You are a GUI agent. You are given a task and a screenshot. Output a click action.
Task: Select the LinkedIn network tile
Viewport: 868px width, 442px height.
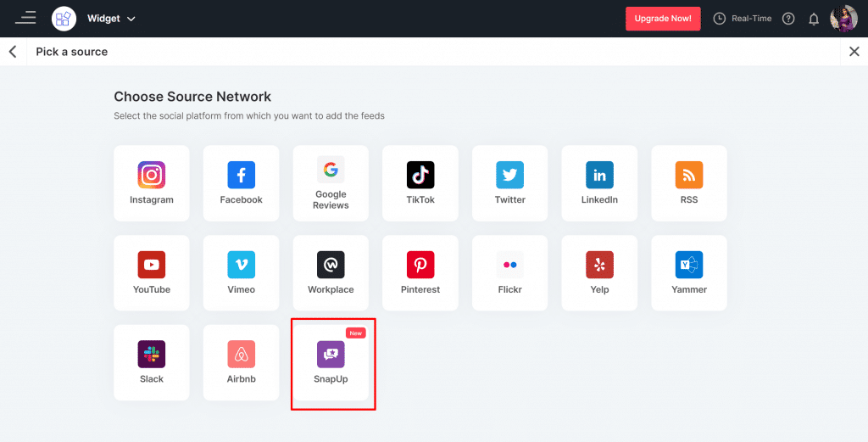pyautogui.click(x=599, y=182)
